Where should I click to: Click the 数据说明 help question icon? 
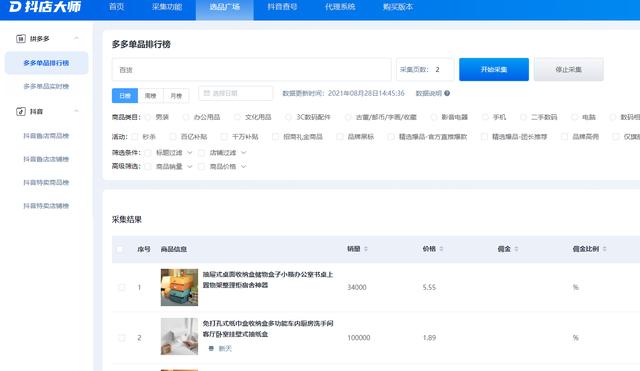pyautogui.click(x=447, y=93)
